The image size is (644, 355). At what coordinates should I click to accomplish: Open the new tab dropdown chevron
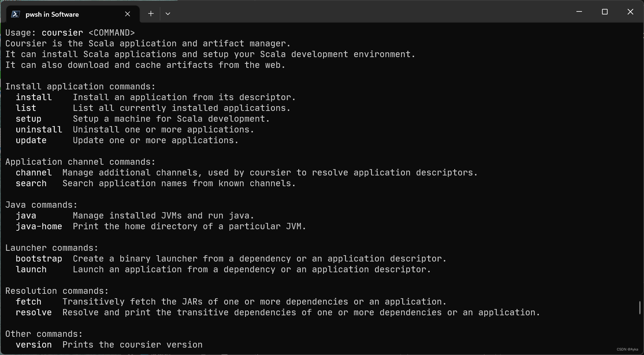168,13
